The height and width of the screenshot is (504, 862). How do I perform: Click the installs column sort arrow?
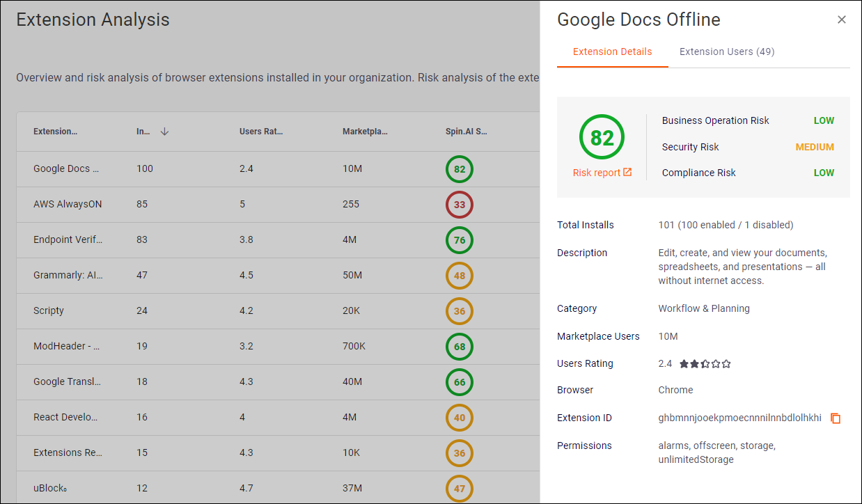164,132
